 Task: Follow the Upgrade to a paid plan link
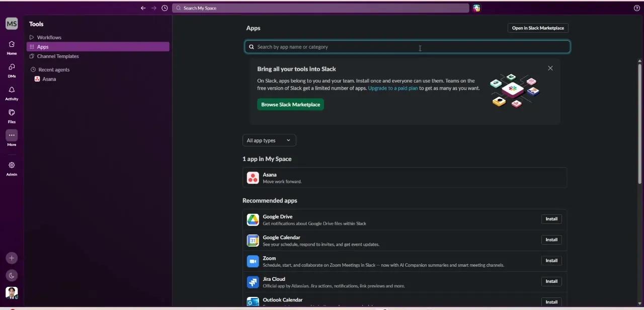click(x=393, y=88)
